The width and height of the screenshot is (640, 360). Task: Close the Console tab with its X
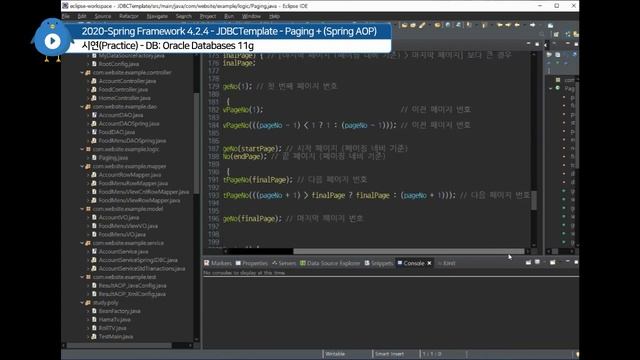[x=429, y=263]
